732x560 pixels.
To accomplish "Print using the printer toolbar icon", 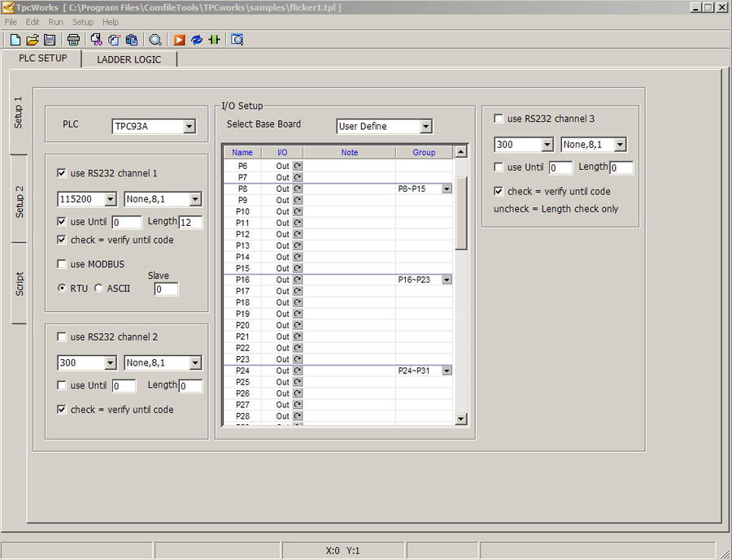I will click(x=73, y=40).
